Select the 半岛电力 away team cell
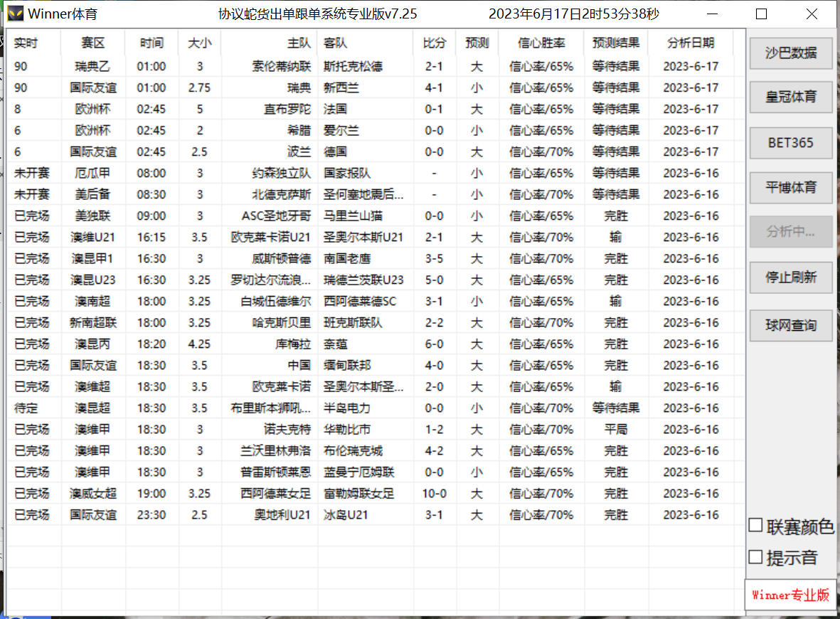The image size is (840, 619). click(346, 408)
